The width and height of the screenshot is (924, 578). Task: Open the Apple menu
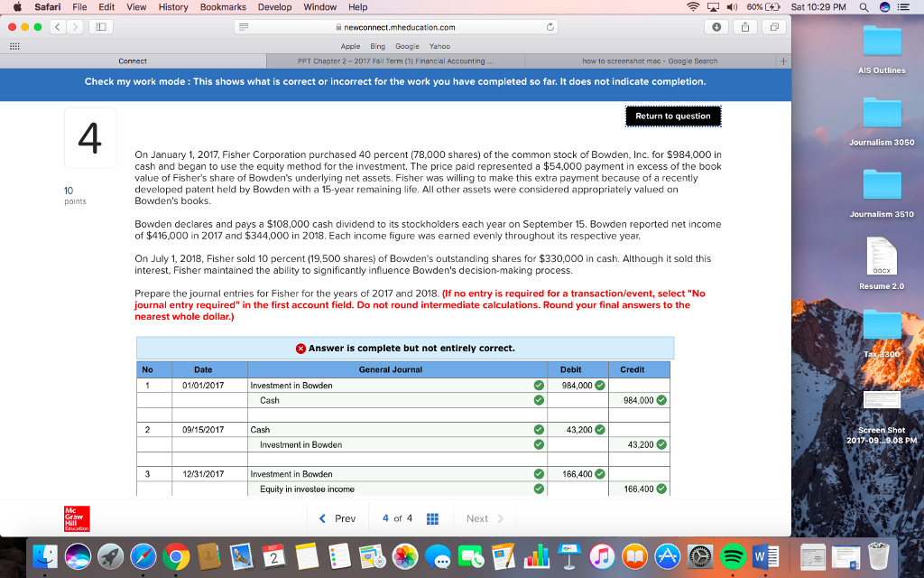pos(17,7)
